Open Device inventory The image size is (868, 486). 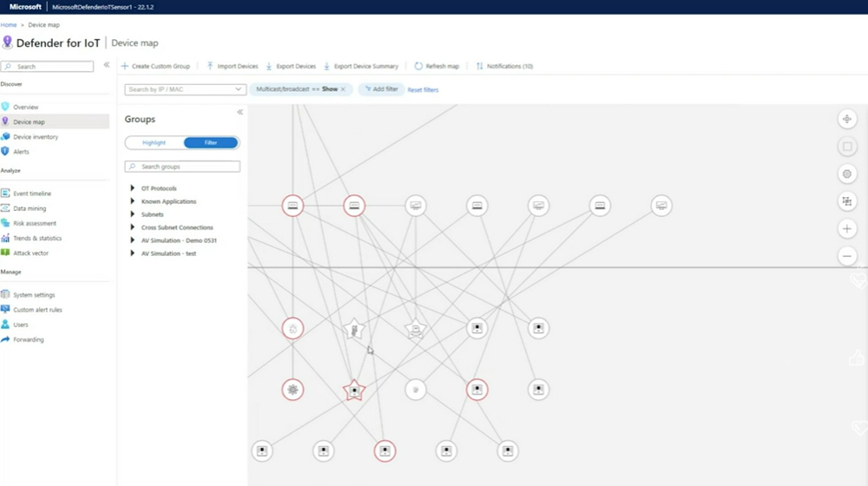tap(36, 137)
